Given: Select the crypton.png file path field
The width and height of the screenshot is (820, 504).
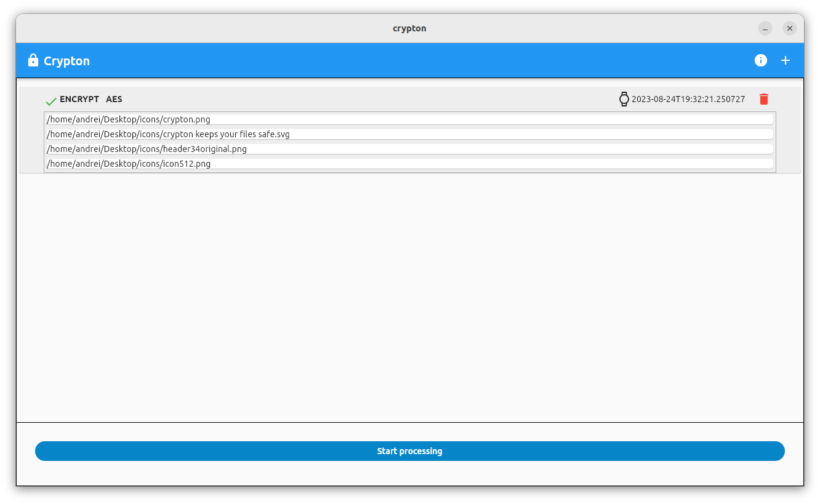Looking at the screenshot, I should [409, 119].
